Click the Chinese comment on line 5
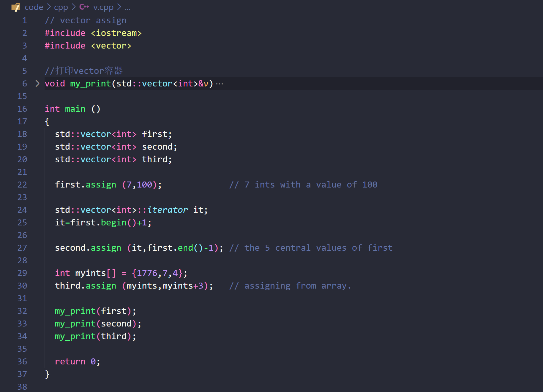The height and width of the screenshot is (392, 543). [84, 70]
